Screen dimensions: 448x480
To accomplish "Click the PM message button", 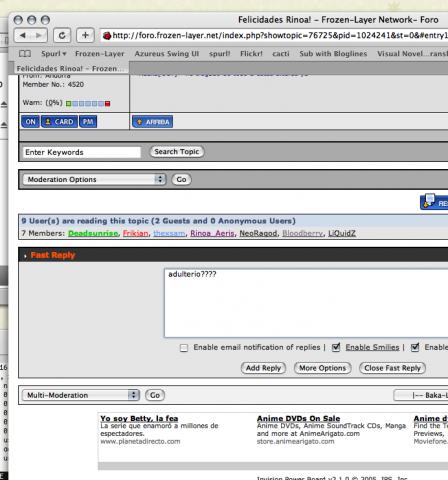I will [x=88, y=122].
